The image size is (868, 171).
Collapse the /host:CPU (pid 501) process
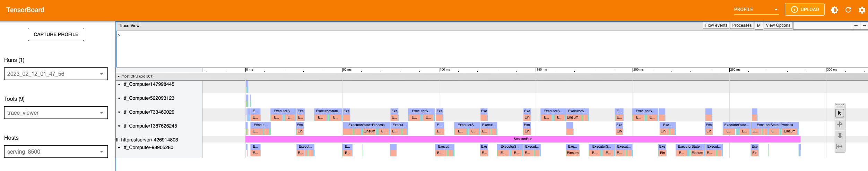click(x=119, y=76)
